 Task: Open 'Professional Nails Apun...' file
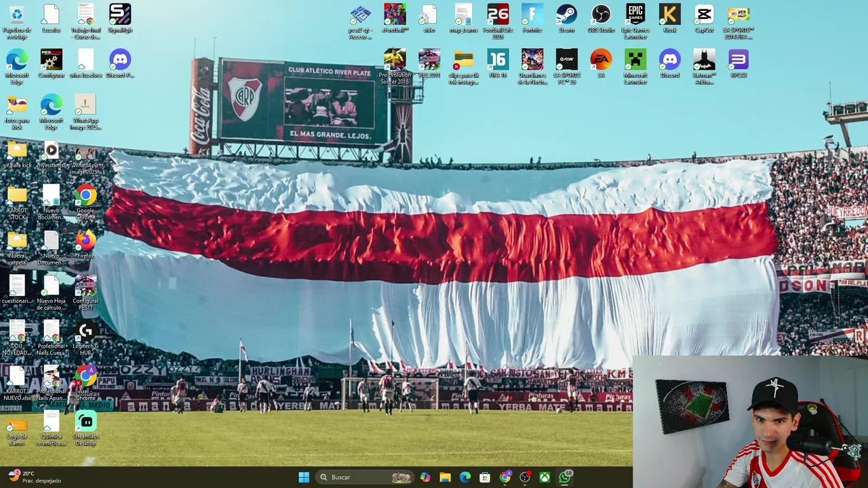click(51, 383)
